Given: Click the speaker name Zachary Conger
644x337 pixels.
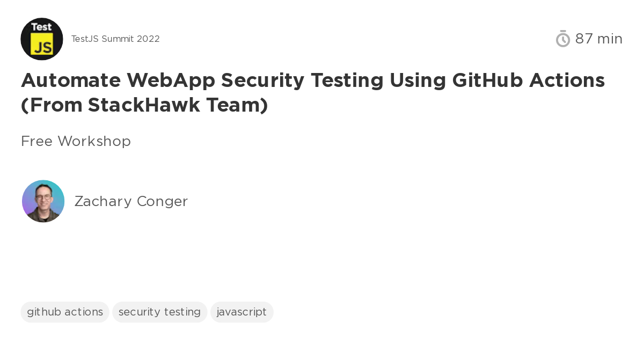Looking at the screenshot, I should click(x=131, y=201).
